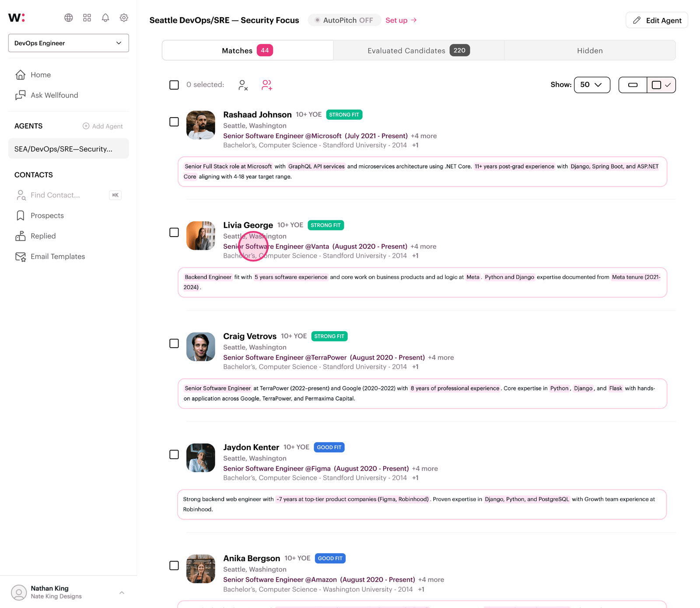This screenshot has height=608, width=700.
Task: Click the Find Contact search field
Action: pyautogui.click(x=69, y=195)
